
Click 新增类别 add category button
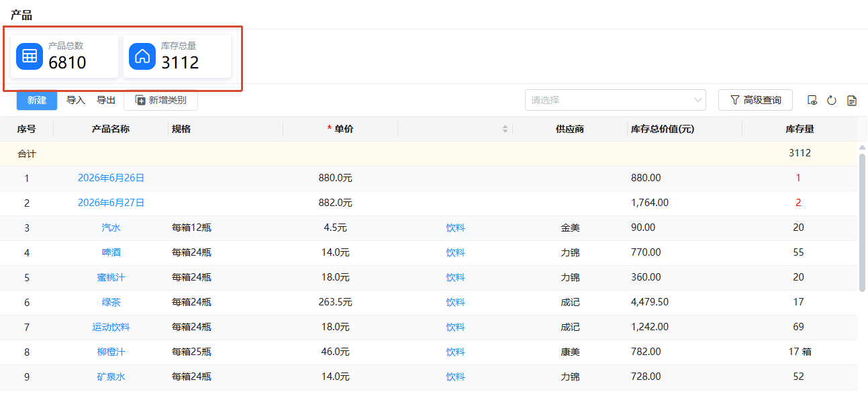pos(160,100)
